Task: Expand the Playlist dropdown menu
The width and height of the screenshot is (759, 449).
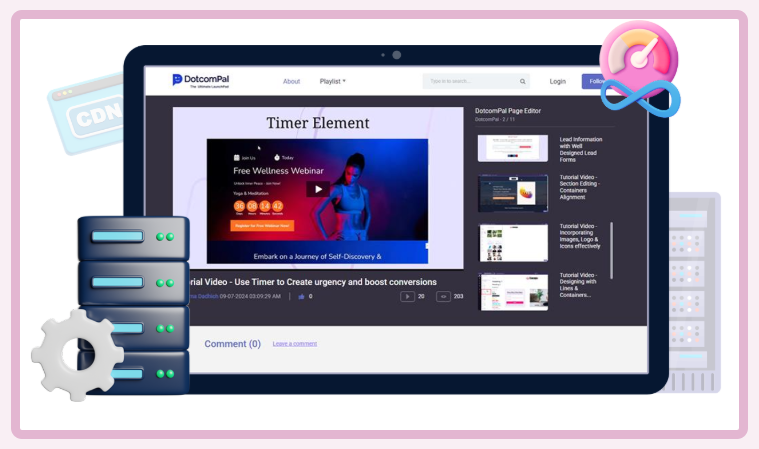Action: pos(333,81)
